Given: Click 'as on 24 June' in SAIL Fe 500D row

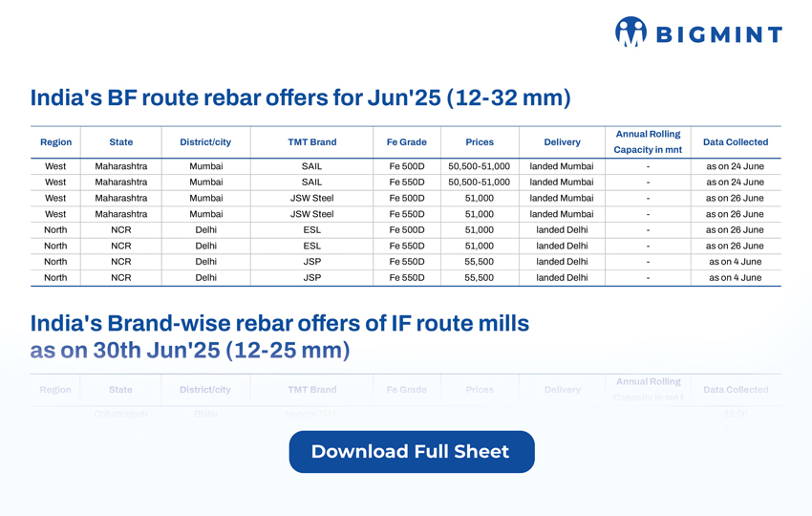Looking at the screenshot, I should [736, 166].
